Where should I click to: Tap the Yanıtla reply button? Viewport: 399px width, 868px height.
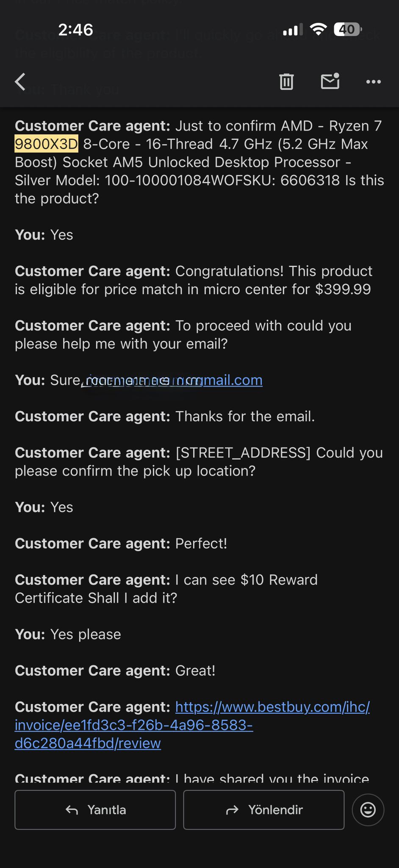(x=95, y=810)
